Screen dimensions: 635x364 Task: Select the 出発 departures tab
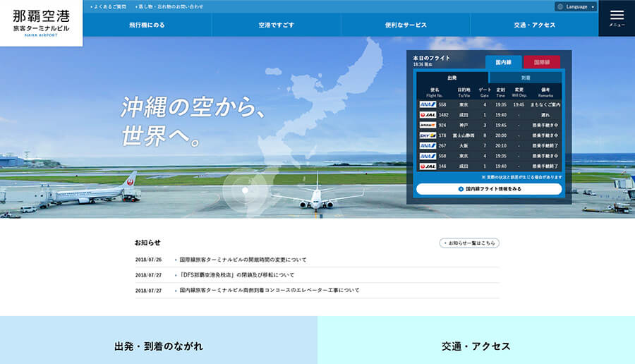[452, 78]
